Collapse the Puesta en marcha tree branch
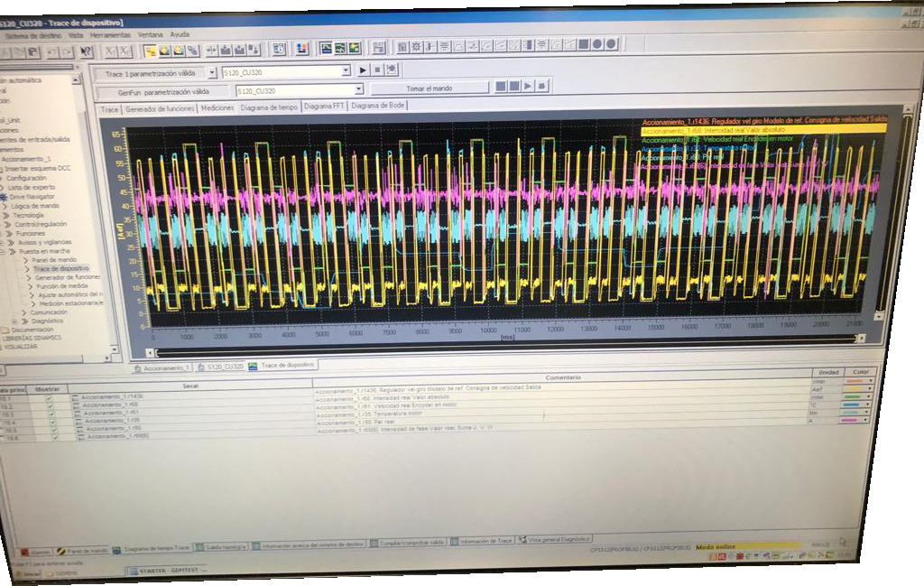 (3, 251)
